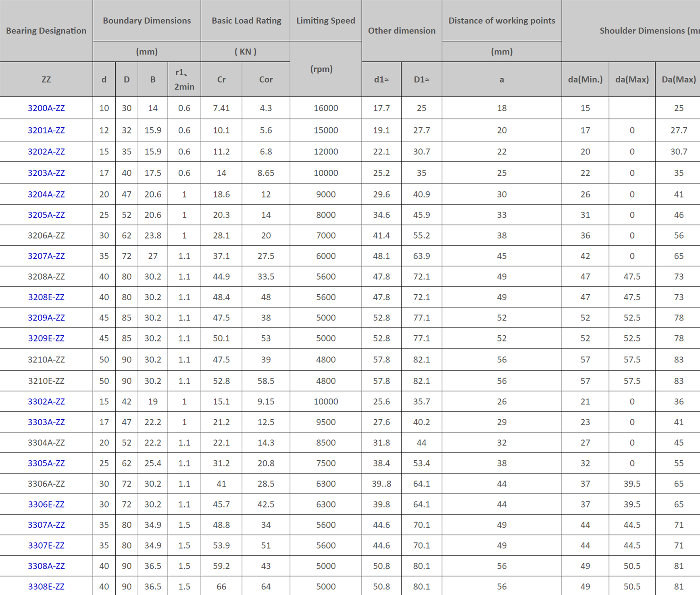The height and width of the screenshot is (595, 700).
Task: Follow the 3203A-ZZ bearing link
Action: pos(46,173)
